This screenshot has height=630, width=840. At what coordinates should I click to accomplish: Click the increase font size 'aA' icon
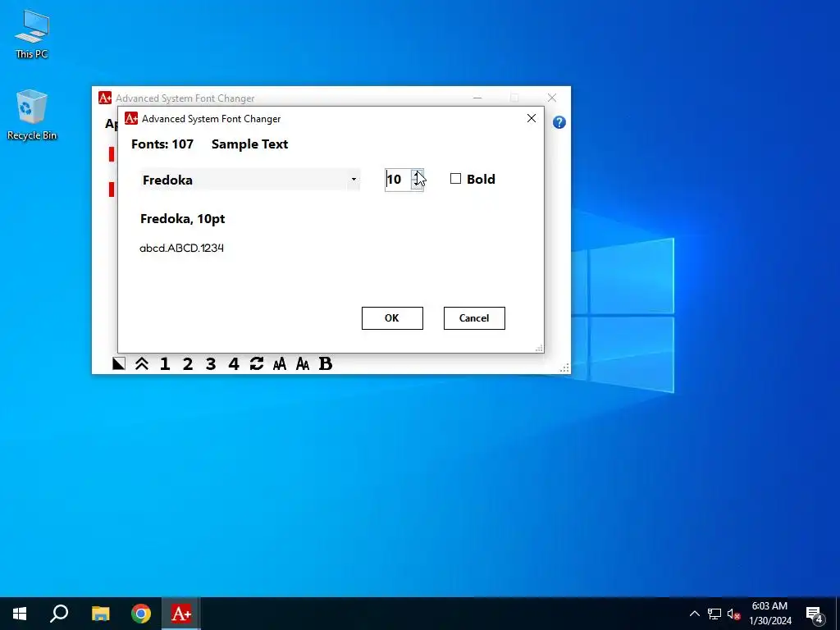click(x=280, y=364)
